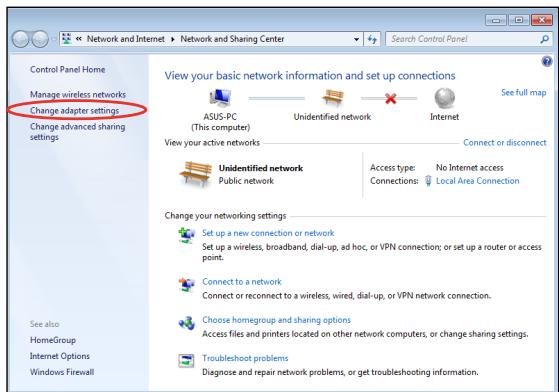The width and height of the screenshot is (559, 392).
Task: Open Help via the blue question mark icon
Action: point(547,62)
